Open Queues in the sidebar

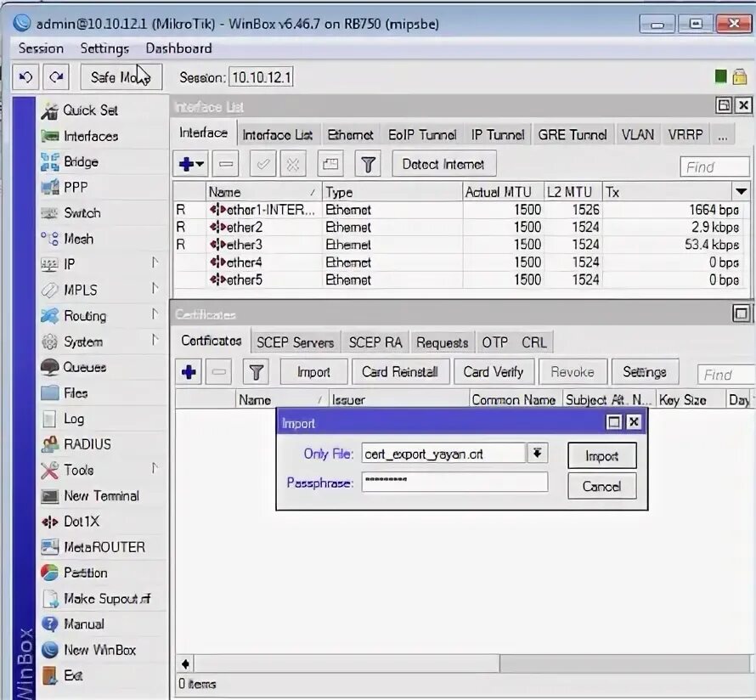[x=84, y=367]
